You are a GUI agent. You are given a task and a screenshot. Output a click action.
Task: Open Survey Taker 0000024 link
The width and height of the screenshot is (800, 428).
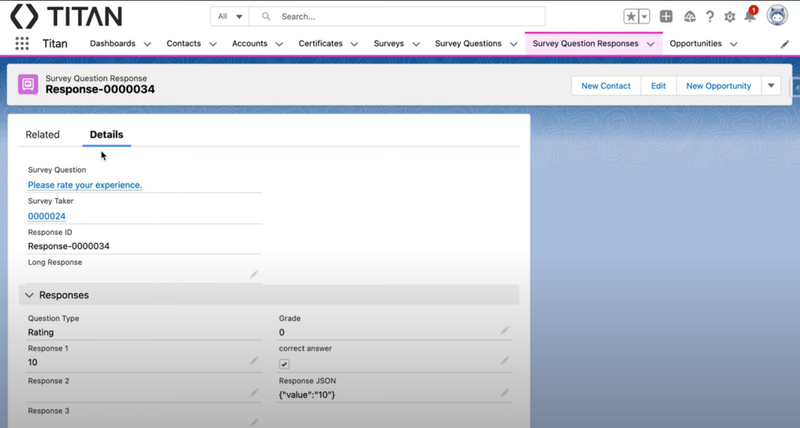pos(46,216)
